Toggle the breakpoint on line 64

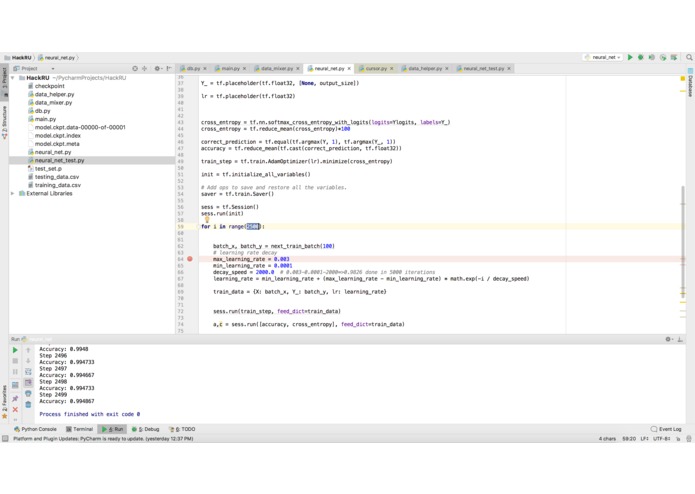(190, 259)
